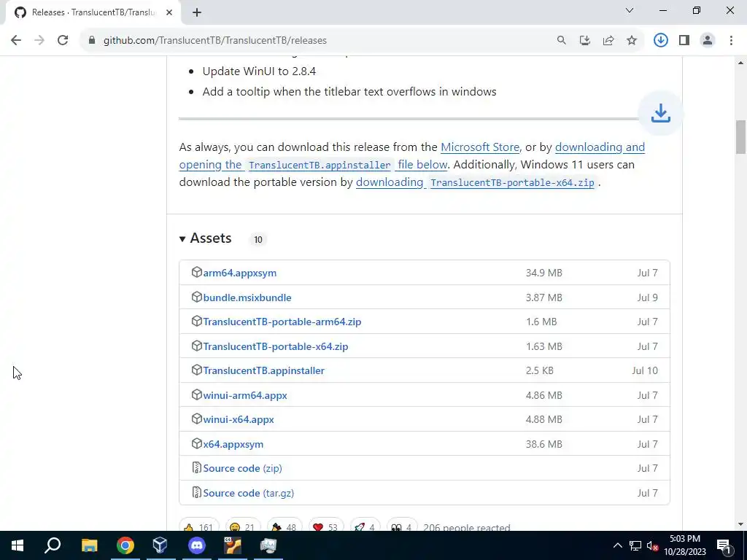Download bundle.msixbundle asset
The width and height of the screenshot is (747, 560).
click(247, 297)
